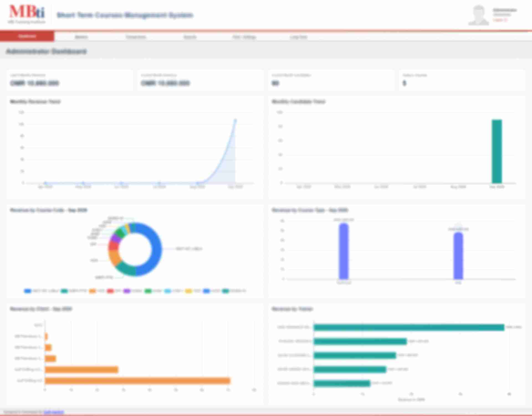Toggle the light blue legend swatch in the donut chart

pyautogui.click(x=168, y=291)
